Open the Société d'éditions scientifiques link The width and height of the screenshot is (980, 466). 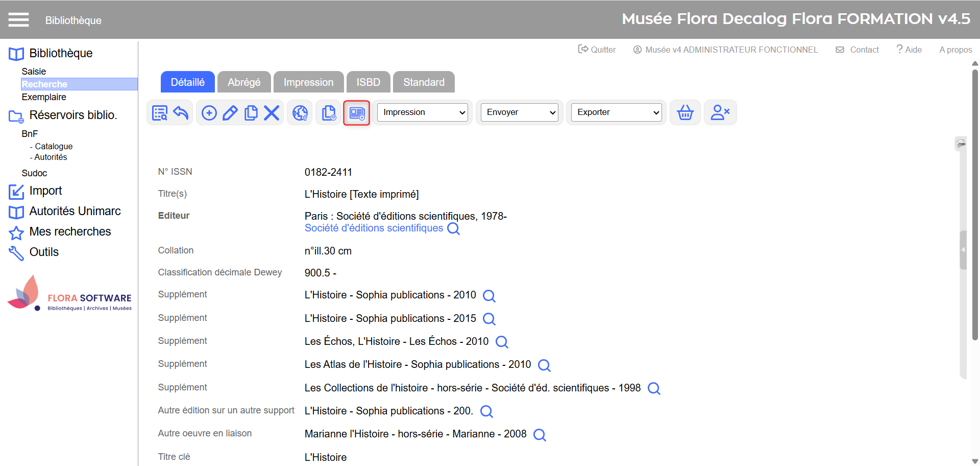click(374, 228)
